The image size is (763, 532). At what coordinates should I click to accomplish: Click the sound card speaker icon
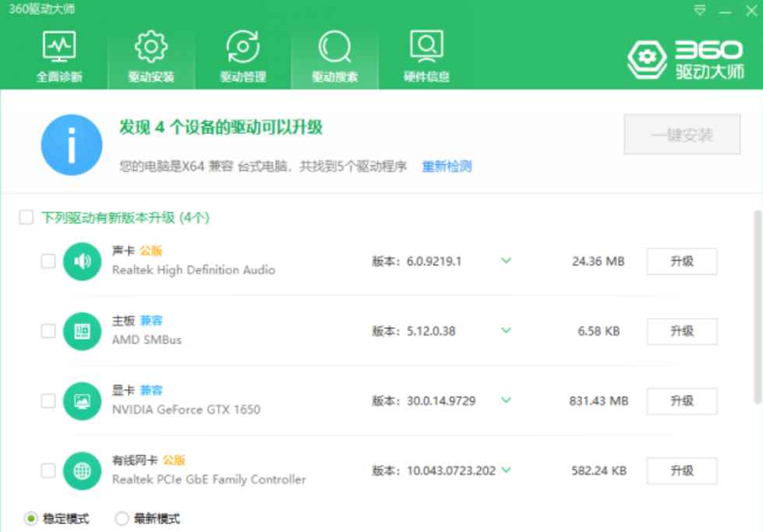coord(81,261)
